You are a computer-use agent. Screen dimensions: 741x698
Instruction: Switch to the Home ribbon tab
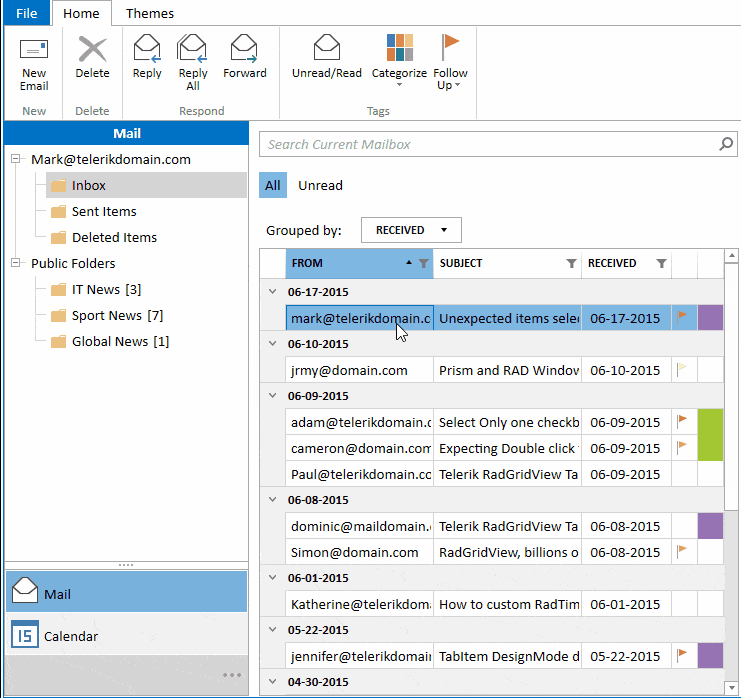pos(81,13)
